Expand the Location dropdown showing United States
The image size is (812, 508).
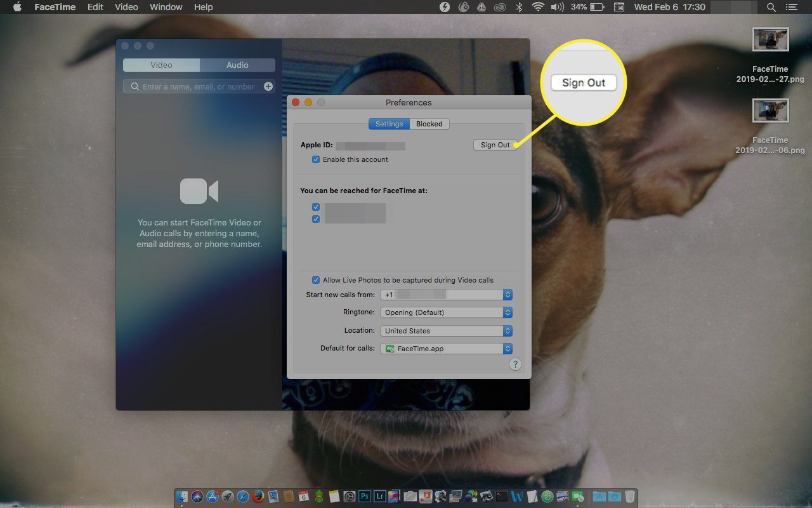pyautogui.click(x=445, y=331)
